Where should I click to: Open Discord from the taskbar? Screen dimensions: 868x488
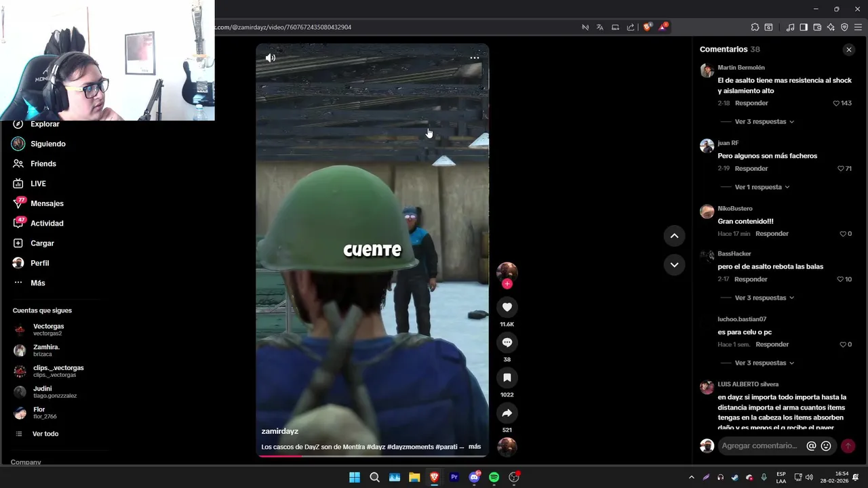coord(475,477)
